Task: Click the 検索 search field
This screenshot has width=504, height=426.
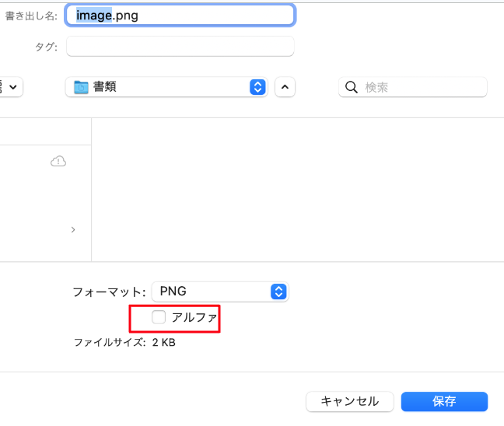Action: (x=413, y=87)
